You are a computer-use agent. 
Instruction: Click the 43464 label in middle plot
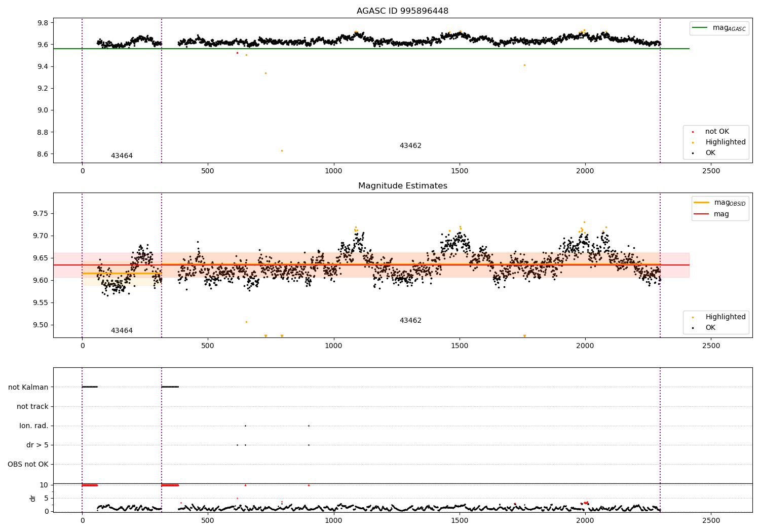[122, 330]
